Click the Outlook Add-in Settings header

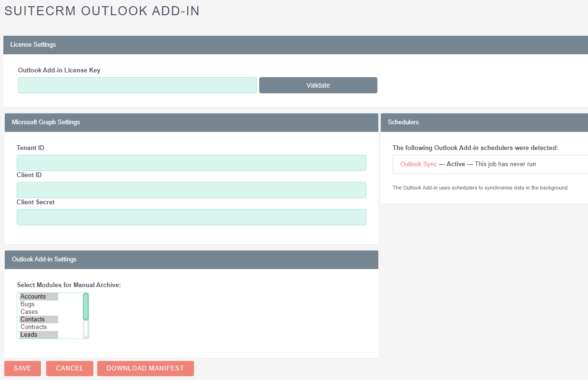tap(192, 260)
